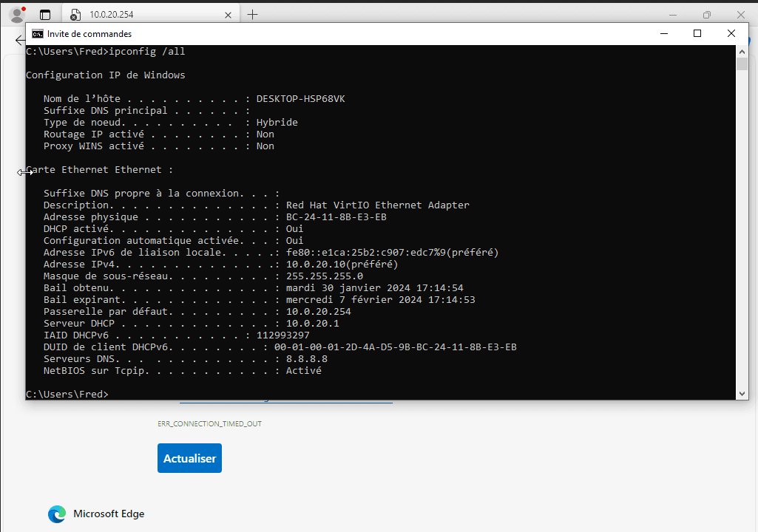Click the C:\Users\Fred> prompt line
Image resolution: width=758 pixels, height=532 pixels.
[x=67, y=394]
